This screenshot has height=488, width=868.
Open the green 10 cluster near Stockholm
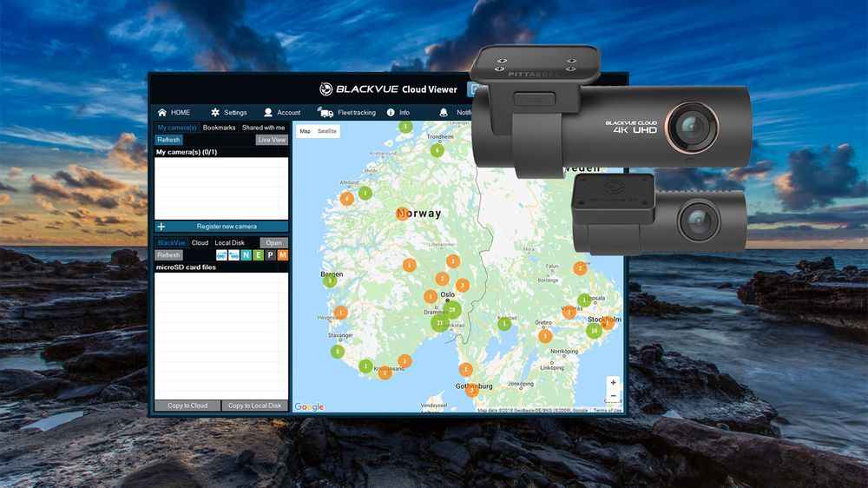point(594,331)
